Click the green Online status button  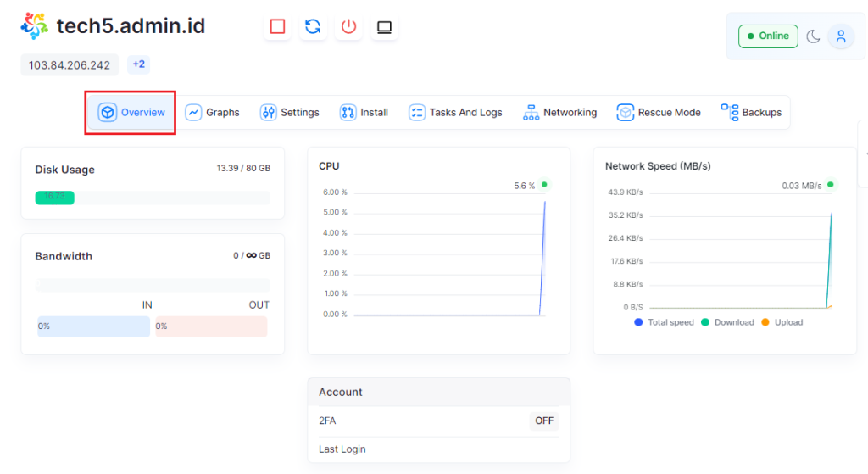pyautogui.click(x=768, y=36)
